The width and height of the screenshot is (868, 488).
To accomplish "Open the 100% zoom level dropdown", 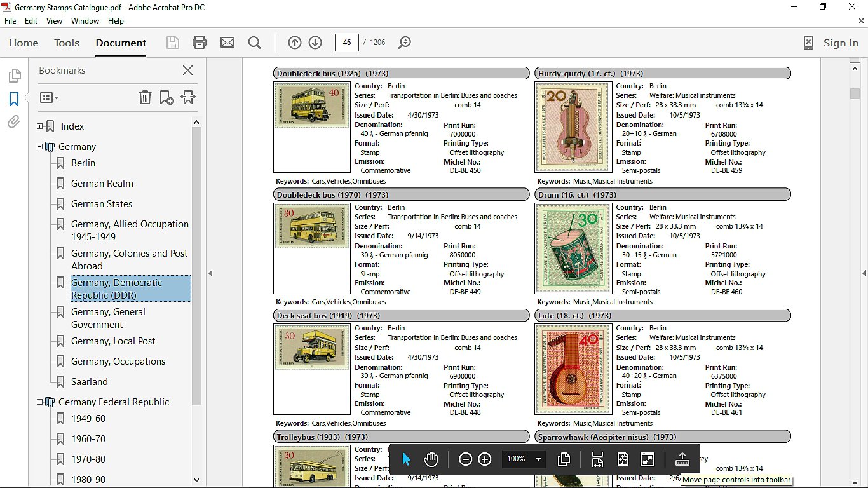I will [x=538, y=459].
